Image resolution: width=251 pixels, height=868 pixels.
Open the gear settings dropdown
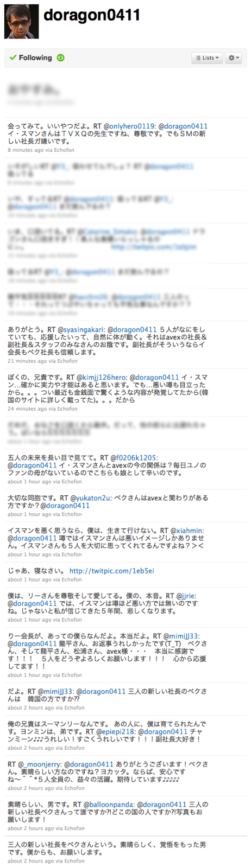point(234,58)
